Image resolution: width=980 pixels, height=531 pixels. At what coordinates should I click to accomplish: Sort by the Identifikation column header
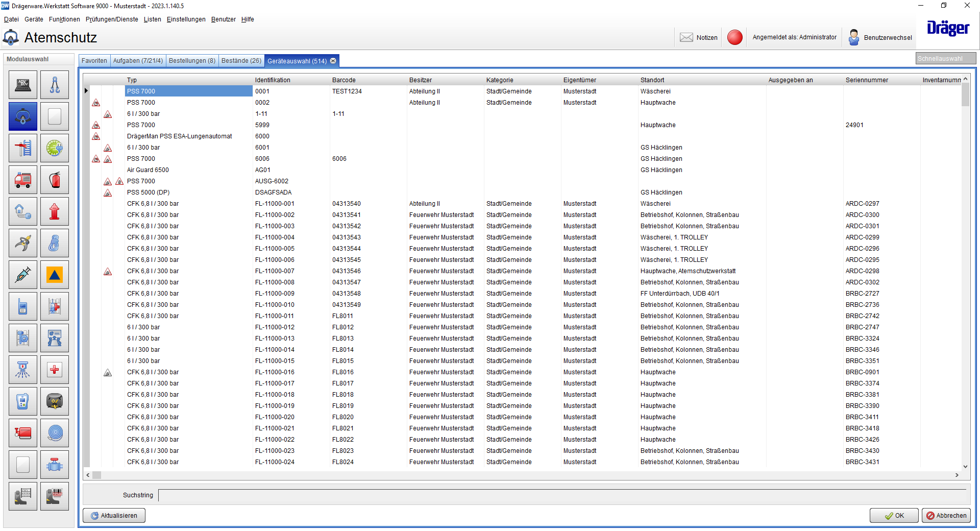(291, 80)
